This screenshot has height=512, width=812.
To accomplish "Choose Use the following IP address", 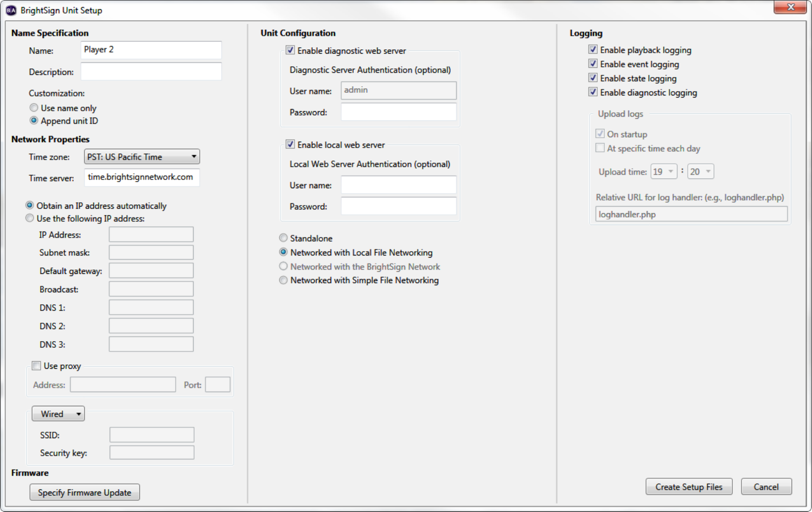I will click(30, 219).
